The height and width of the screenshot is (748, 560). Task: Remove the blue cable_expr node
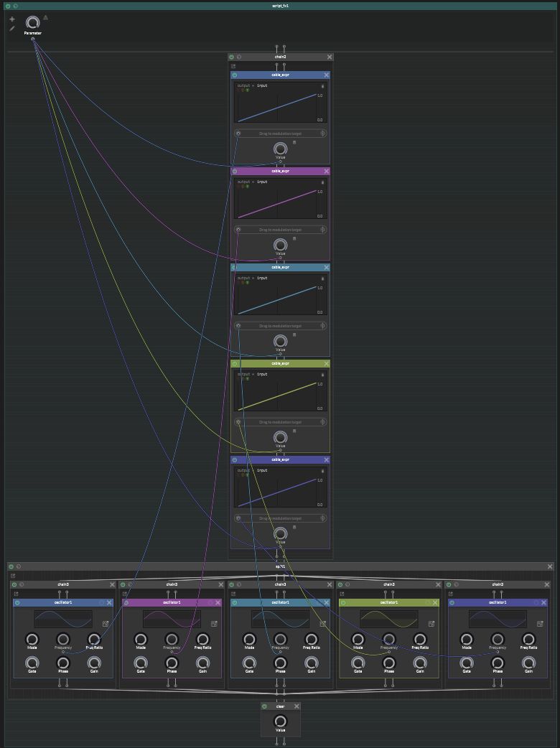(x=326, y=75)
